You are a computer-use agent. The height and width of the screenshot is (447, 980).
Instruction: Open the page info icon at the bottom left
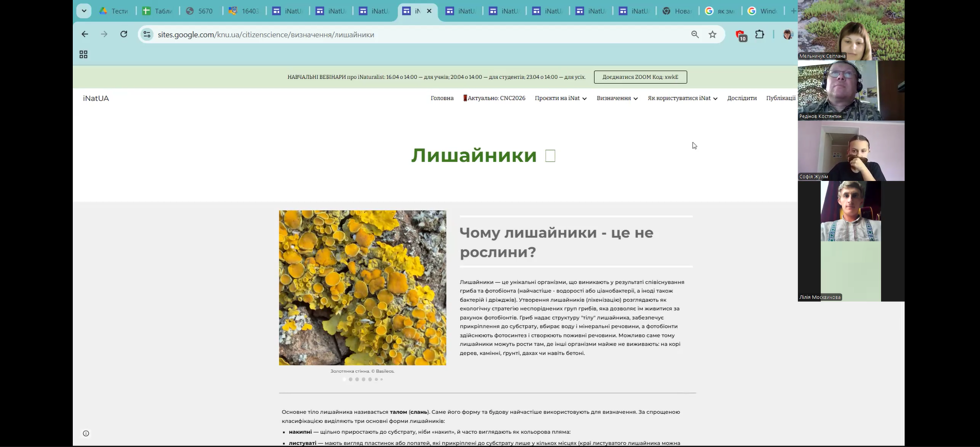[x=86, y=433]
